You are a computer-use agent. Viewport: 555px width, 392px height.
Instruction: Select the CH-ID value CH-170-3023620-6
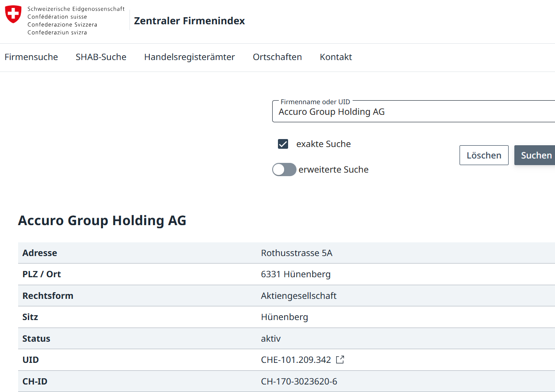(299, 381)
